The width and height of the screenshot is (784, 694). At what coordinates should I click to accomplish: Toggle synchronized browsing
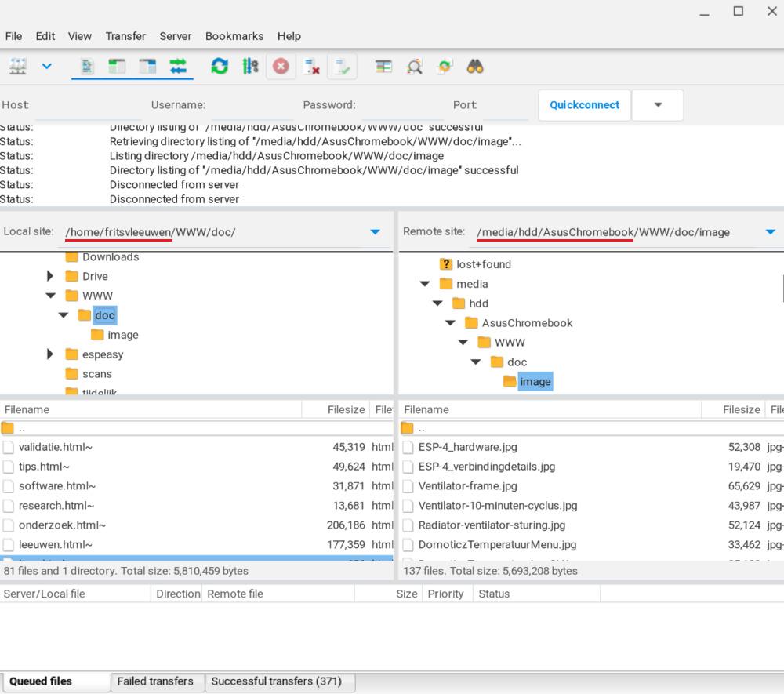445,67
